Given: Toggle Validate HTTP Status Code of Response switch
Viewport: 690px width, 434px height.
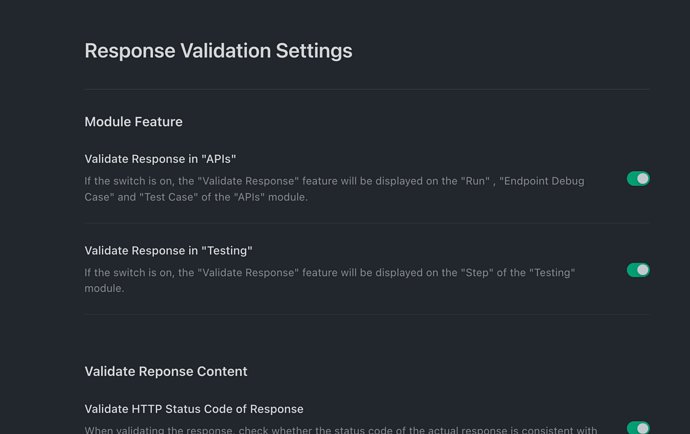Looking at the screenshot, I should (x=638, y=428).
